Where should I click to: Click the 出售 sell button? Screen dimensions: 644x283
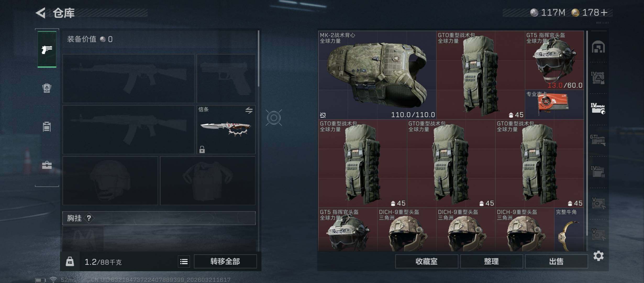pyautogui.click(x=556, y=262)
